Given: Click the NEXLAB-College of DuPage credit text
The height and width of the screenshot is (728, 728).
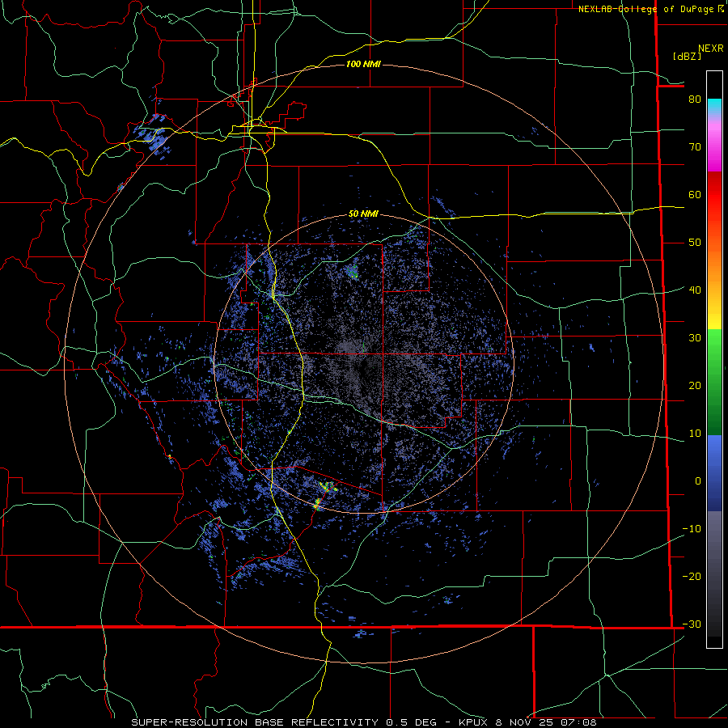Looking at the screenshot, I should (645, 9).
